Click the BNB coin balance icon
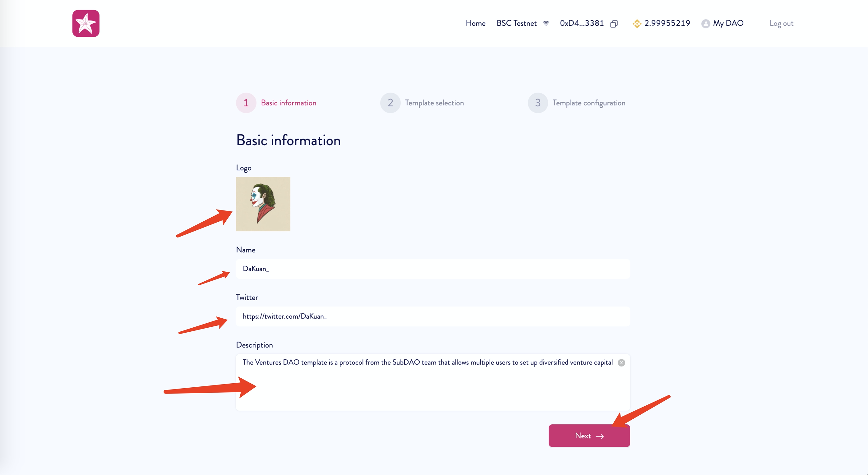Image resolution: width=868 pixels, height=475 pixels. [636, 24]
